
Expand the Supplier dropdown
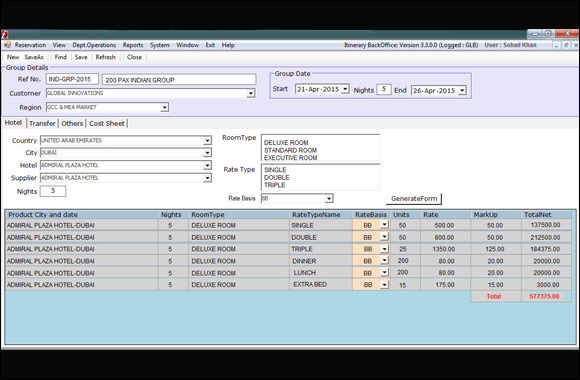coord(207,178)
